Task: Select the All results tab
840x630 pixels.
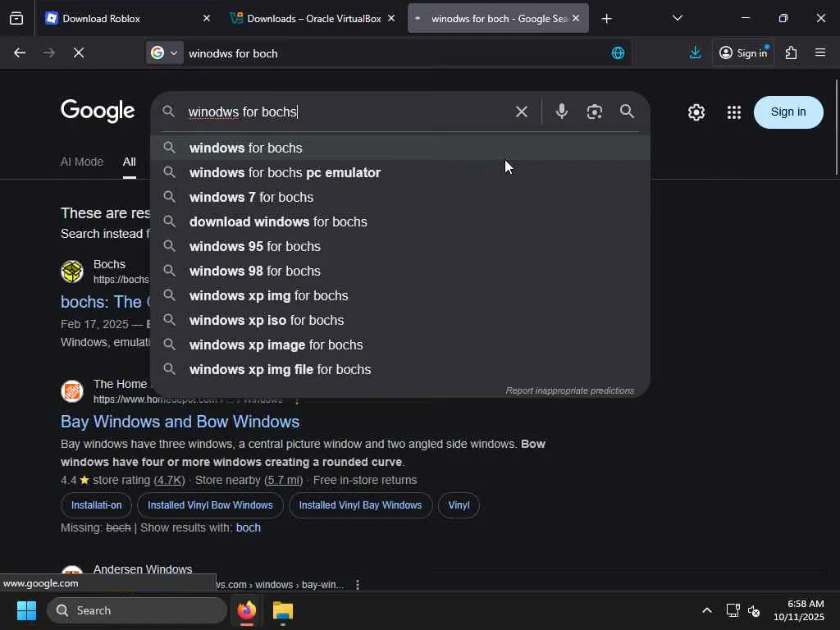Action: (x=129, y=162)
